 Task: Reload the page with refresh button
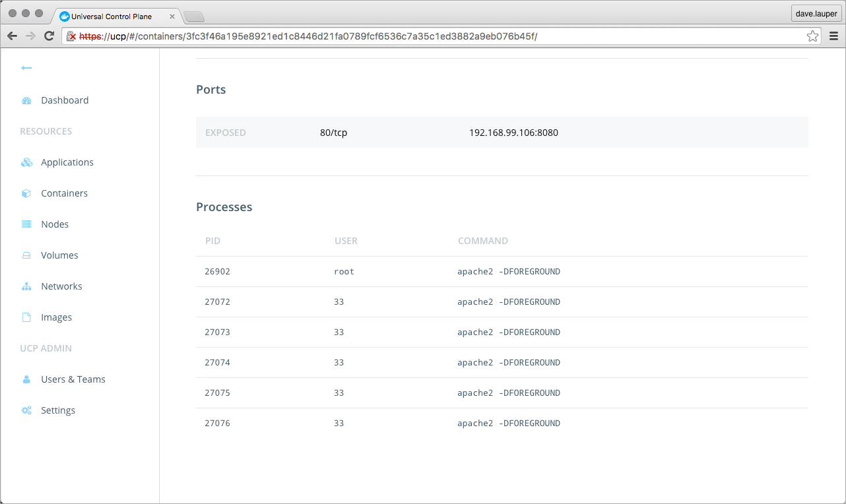click(x=49, y=36)
